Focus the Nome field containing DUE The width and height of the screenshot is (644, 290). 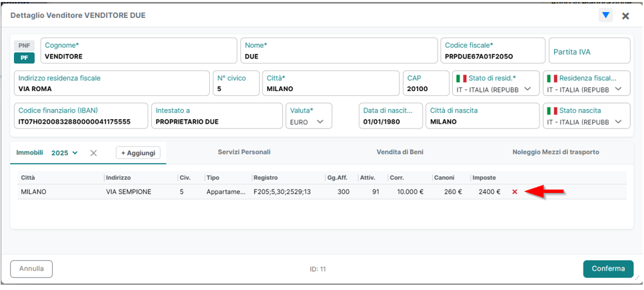tap(339, 51)
